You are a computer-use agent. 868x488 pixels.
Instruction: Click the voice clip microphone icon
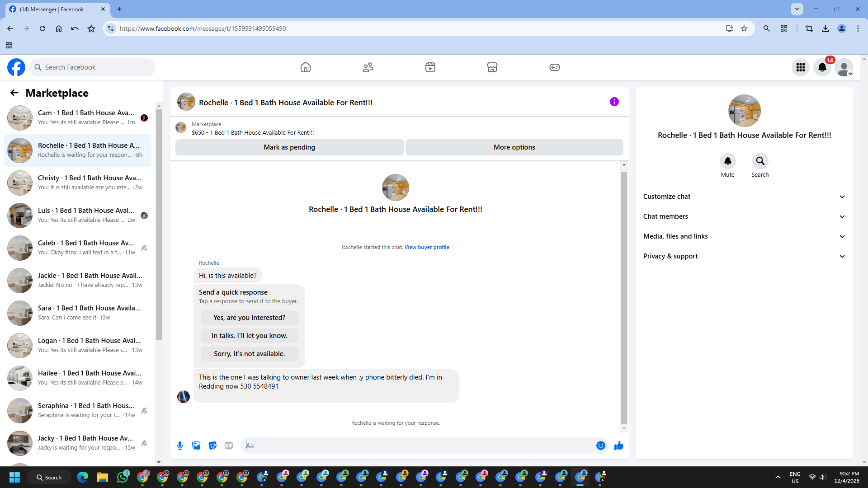[180, 446]
